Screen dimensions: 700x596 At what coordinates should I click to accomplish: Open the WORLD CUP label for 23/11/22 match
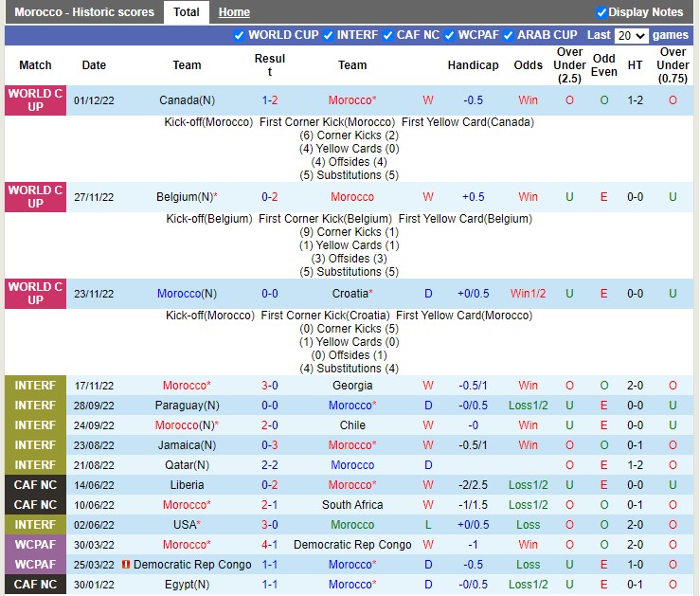[x=35, y=294]
